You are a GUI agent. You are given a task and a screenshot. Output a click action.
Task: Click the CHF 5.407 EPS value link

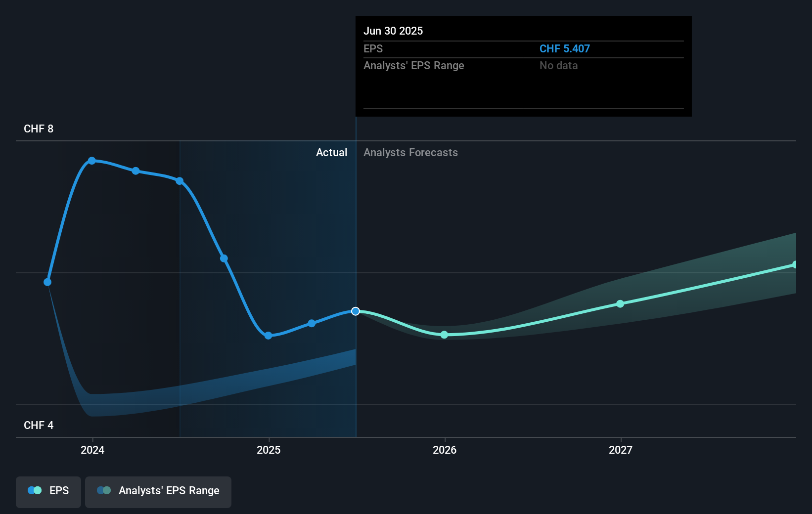pos(564,48)
